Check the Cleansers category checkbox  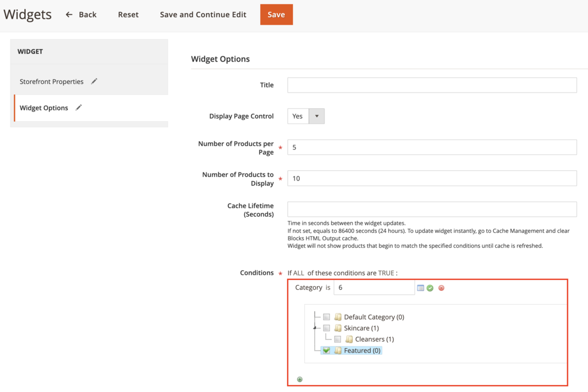coord(337,339)
